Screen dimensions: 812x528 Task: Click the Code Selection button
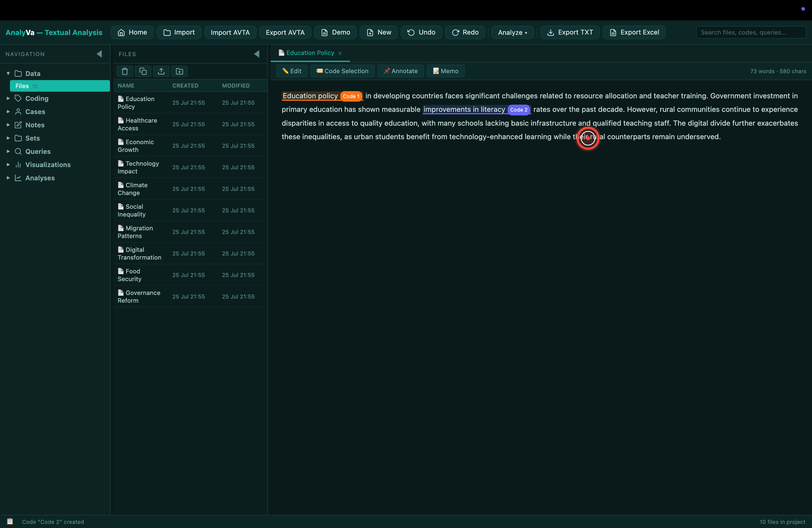pos(342,71)
